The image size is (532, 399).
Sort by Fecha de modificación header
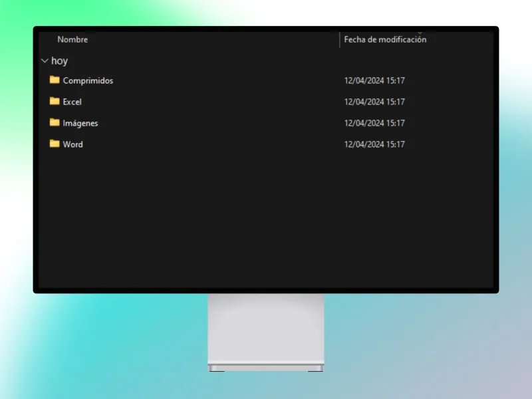click(x=385, y=40)
